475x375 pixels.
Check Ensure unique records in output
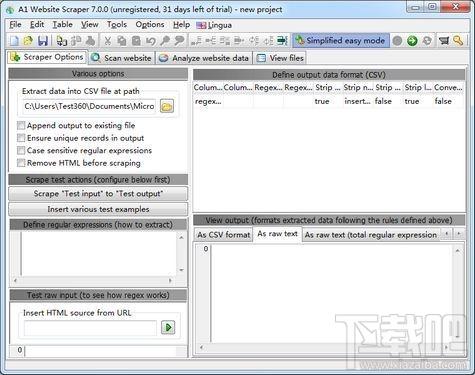point(21,138)
